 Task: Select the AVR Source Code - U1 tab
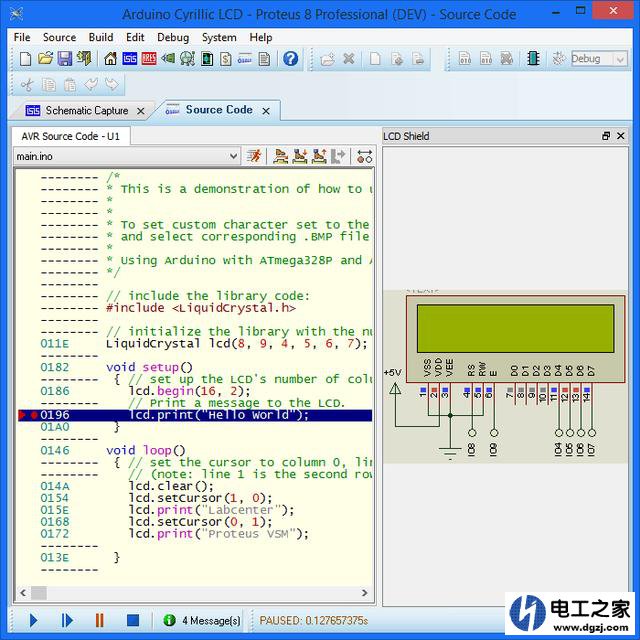tap(71, 136)
